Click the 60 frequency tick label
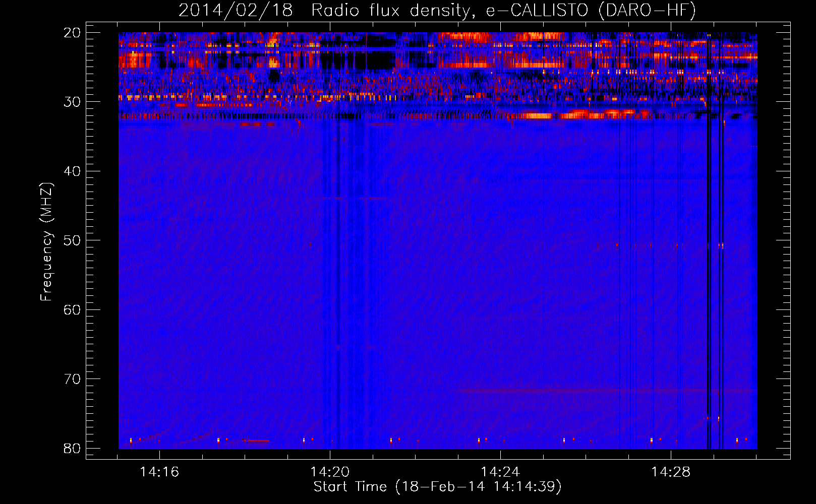The width and height of the screenshot is (816, 504). point(72,309)
